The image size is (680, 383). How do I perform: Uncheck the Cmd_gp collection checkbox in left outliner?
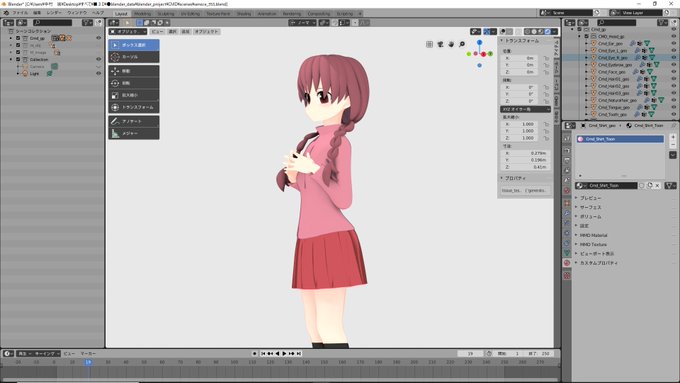tap(18, 38)
